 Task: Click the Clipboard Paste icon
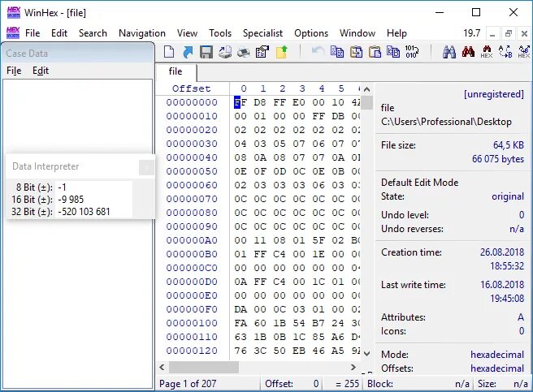375,52
